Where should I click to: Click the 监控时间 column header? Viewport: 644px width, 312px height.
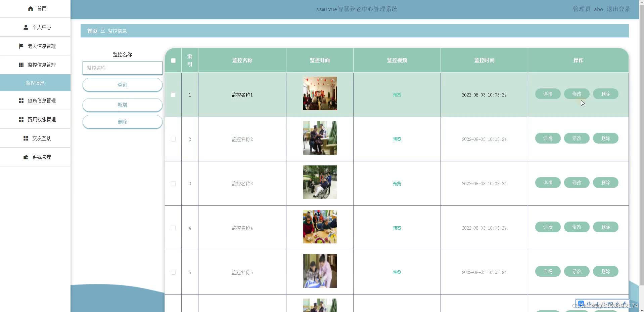pyautogui.click(x=484, y=60)
